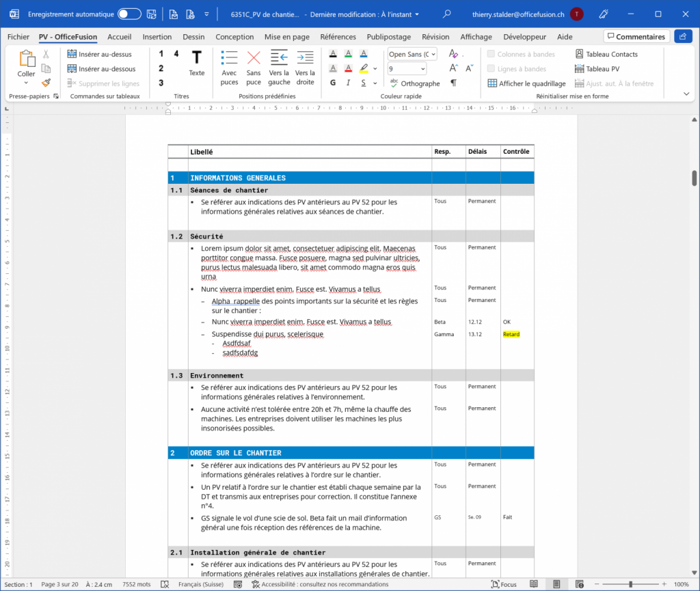The image size is (700, 591).
Task: Expand highlight color dropdown arrow
Action: (x=375, y=69)
